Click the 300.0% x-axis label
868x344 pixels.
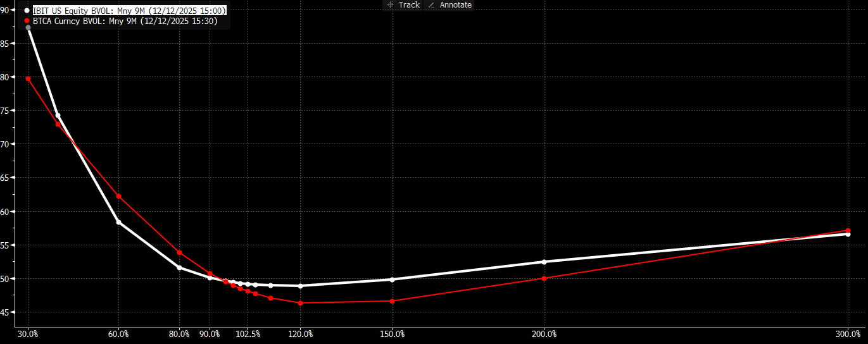pos(848,334)
